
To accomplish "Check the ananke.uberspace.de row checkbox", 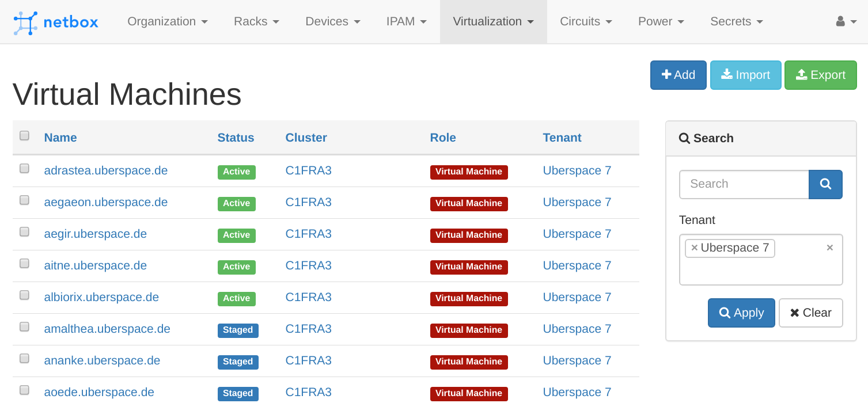I will pyautogui.click(x=24, y=359).
